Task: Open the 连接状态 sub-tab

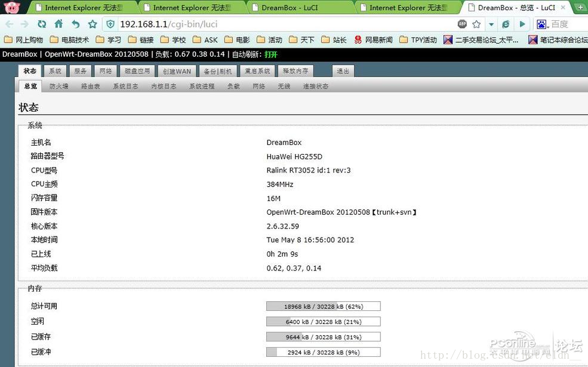Action: click(x=316, y=86)
